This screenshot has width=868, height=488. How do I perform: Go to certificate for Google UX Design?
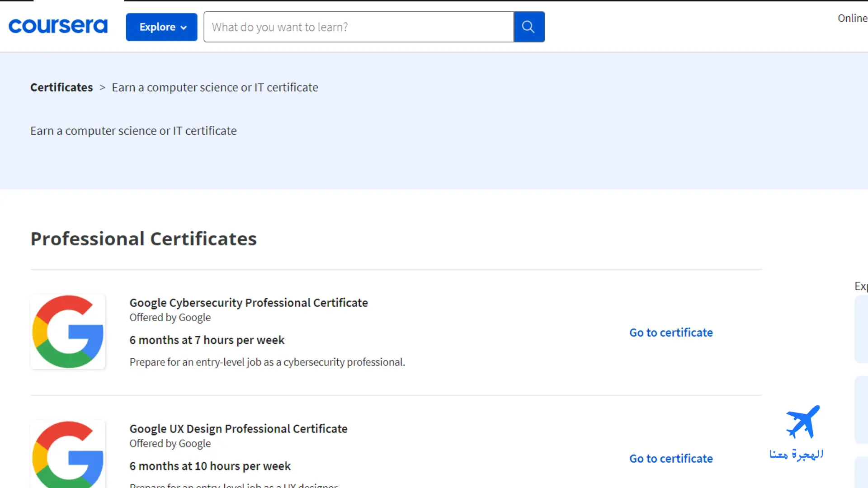tap(671, 459)
